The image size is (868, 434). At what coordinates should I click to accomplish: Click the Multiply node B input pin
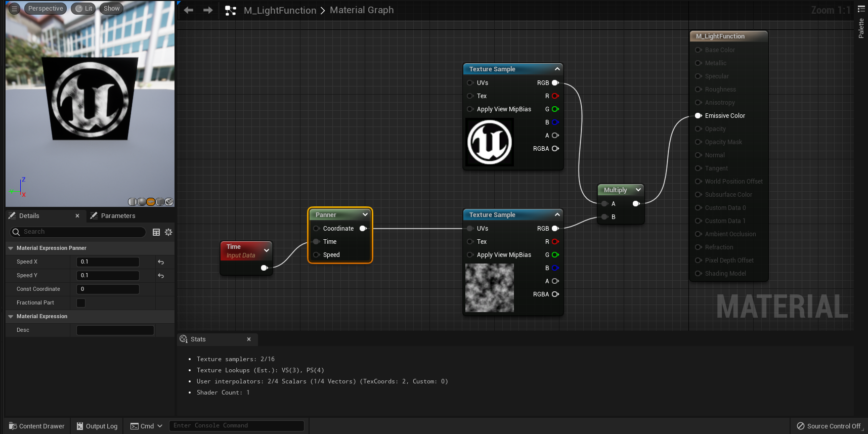pos(604,217)
